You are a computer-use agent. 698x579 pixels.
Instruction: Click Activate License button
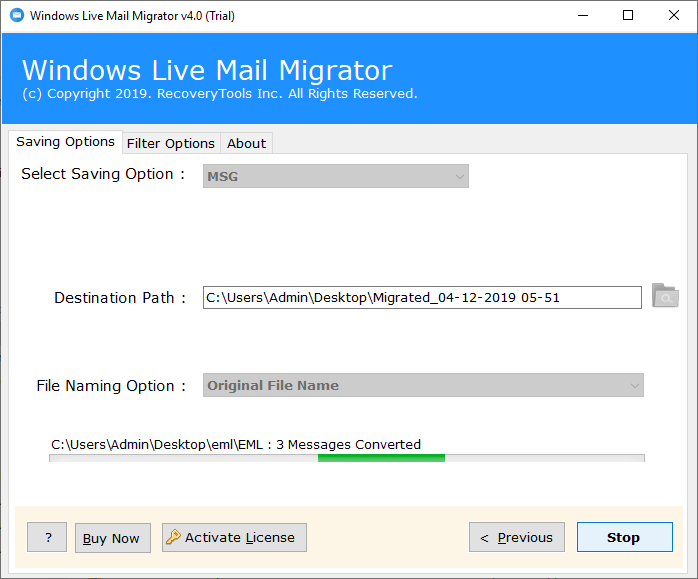pos(234,537)
